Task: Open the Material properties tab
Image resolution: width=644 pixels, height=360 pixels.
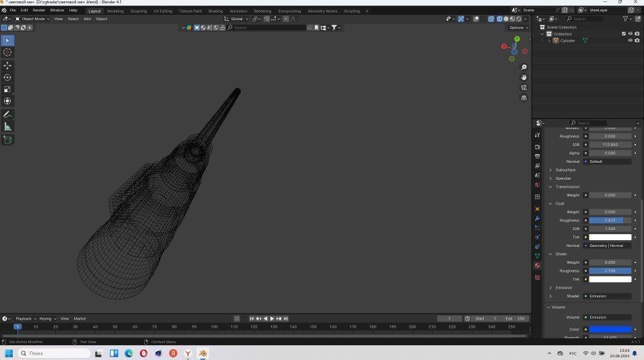Action: [537, 266]
